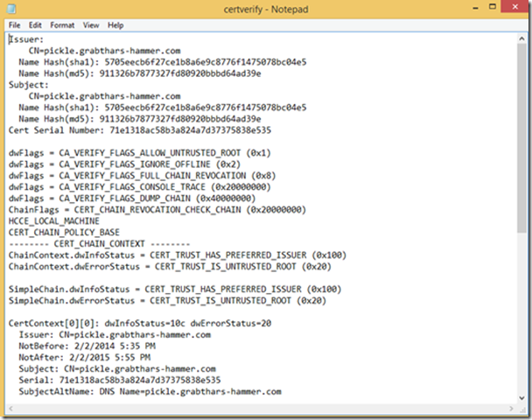Image resolution: width=532 pixels, height=420 pixels.
Task: Click the ChainContext.dwInfoStatus line
Action: click(x=178, y=255)
